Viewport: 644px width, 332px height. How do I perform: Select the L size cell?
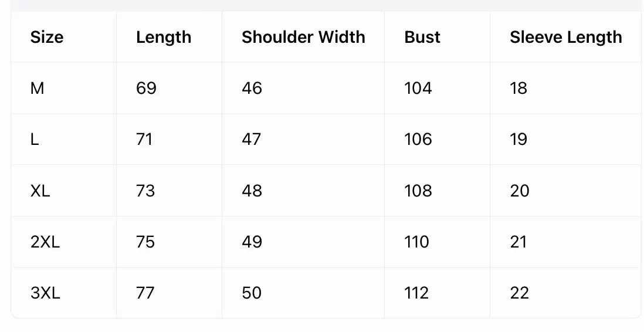coord(35,139)
